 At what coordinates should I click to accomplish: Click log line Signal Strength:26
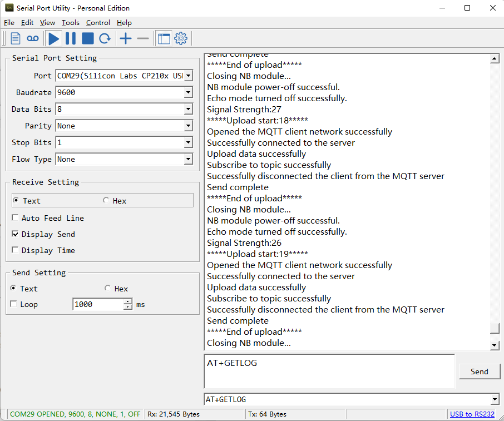(x=244, y=243)
